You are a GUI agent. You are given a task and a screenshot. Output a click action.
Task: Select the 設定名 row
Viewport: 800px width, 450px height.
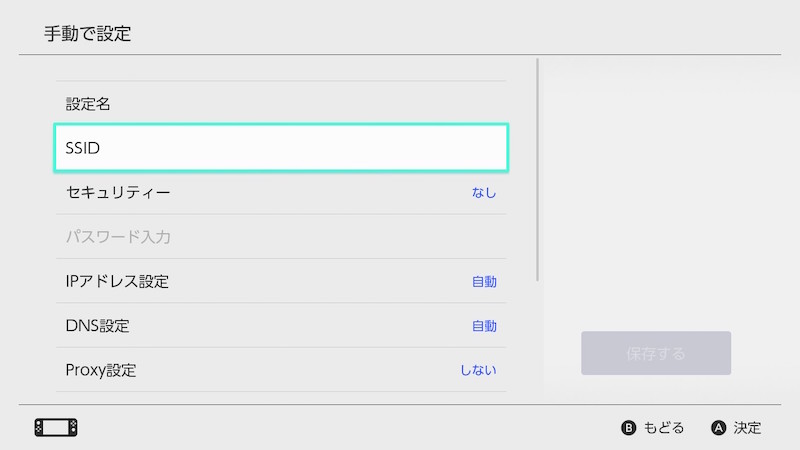tap(280, 103)
